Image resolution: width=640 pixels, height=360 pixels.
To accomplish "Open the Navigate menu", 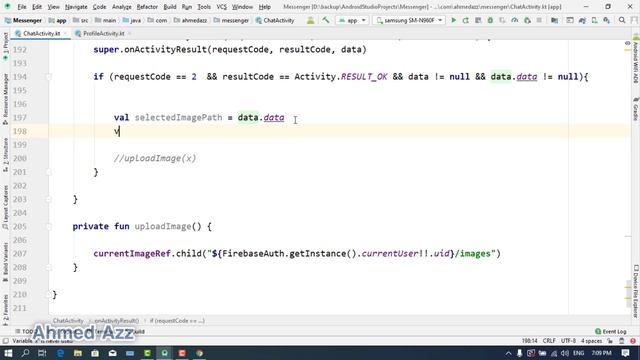I will (x=76, y=7).
